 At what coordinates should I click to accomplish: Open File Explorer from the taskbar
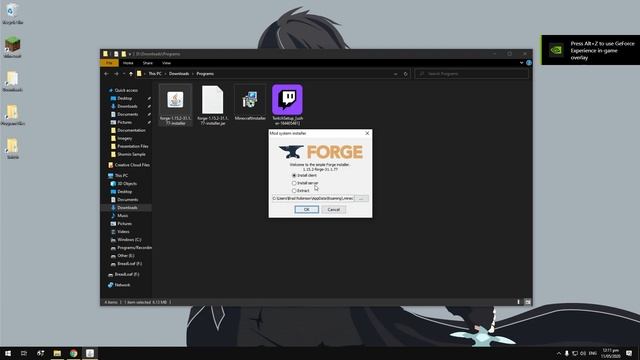57,353
